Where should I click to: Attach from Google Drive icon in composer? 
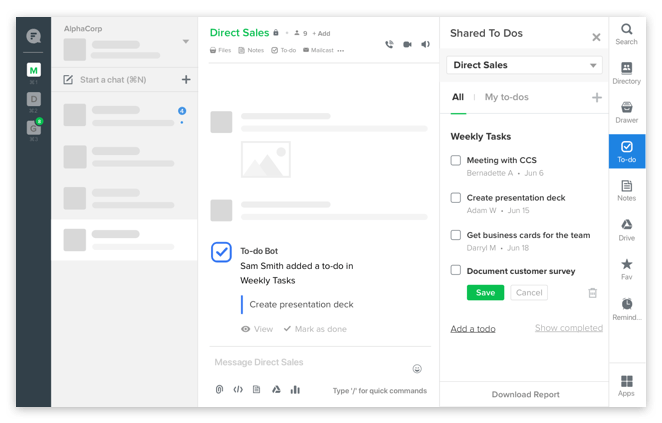click(276, 389)
